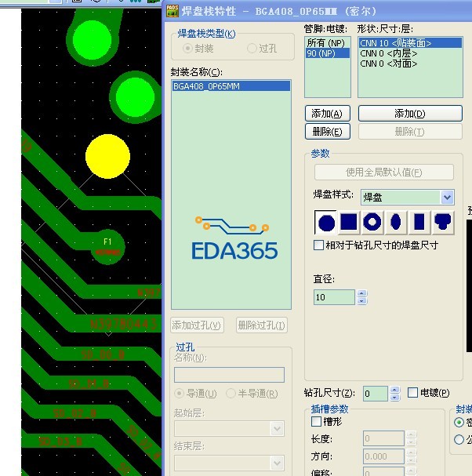Click 使用全局默认值(F) button
This screenshot has width=472, height=476.
pyautogui.click(x=384, y=173)
